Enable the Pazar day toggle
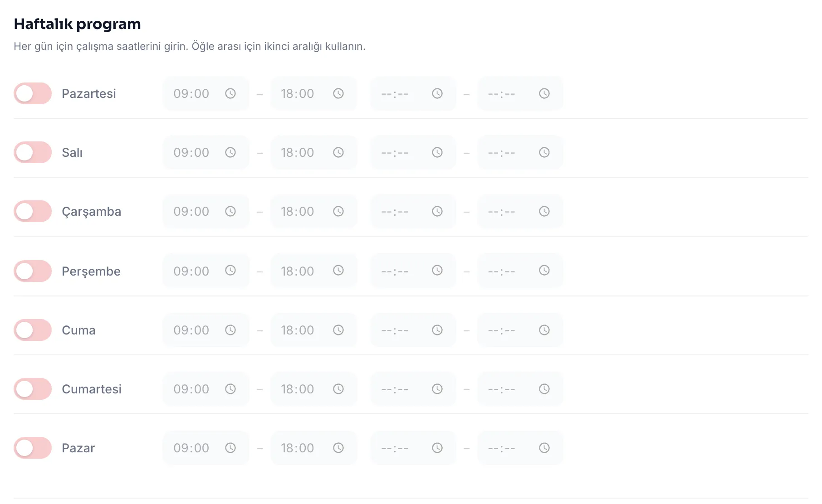The image size is (822, 504). [x=33, y=448]
